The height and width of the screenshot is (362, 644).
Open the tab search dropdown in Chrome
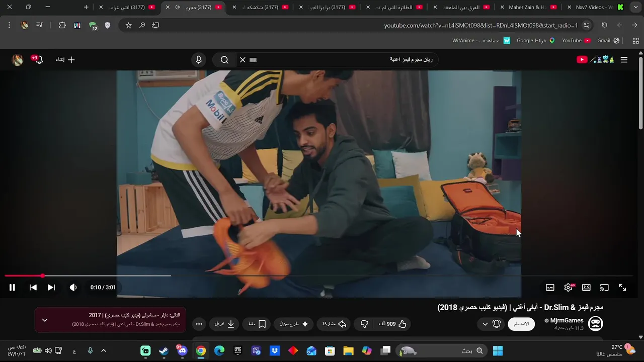635,7
